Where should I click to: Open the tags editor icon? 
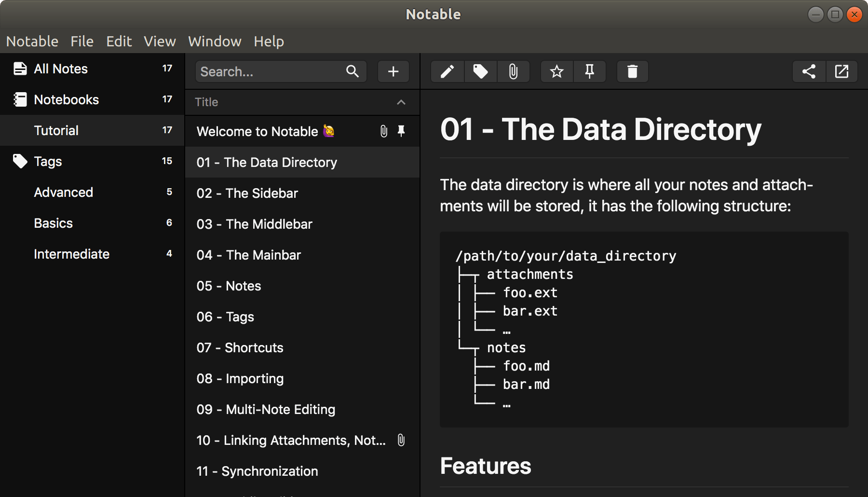pyautogui.click(x=480, y=71)
